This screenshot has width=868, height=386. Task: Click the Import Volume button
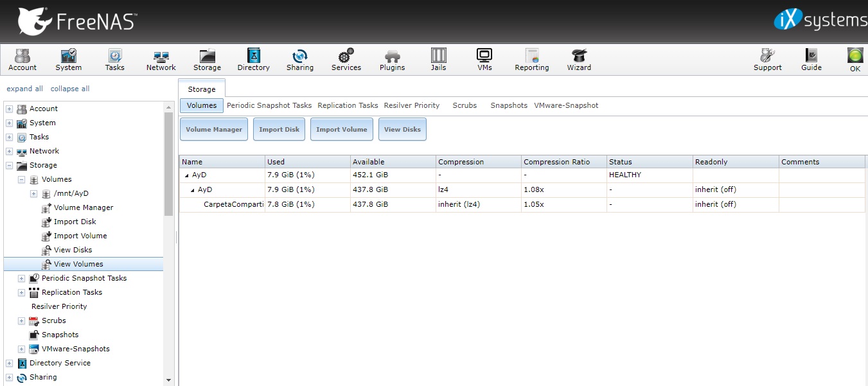(342, 129)
